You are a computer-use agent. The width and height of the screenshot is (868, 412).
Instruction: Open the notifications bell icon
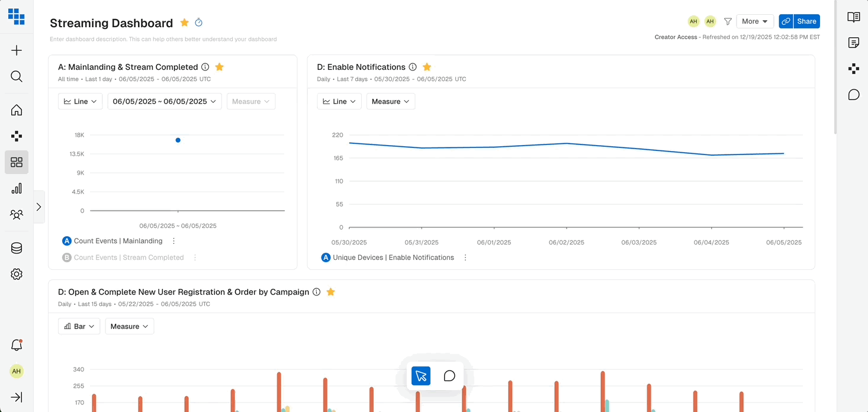[x=17, y=345]
